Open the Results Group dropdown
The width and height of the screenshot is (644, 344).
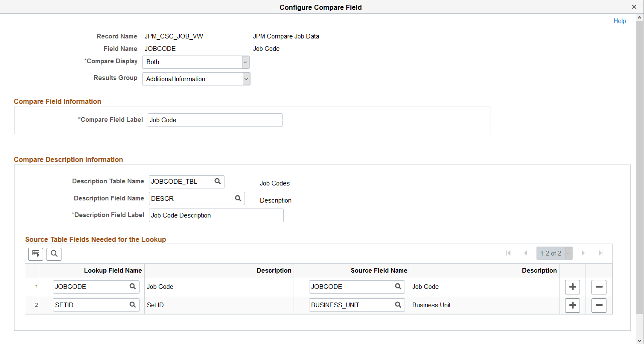246,79
